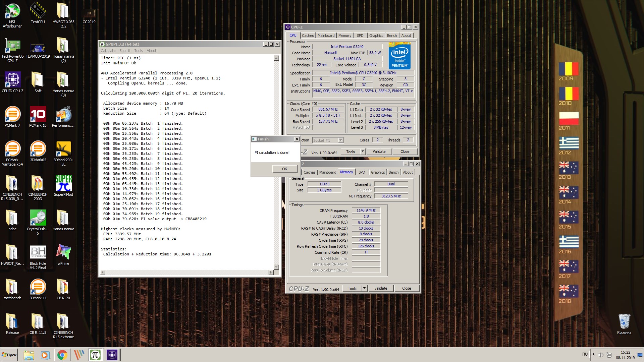The image size is (644, 362).
Task: Launch 3DMark 11 shortcut
Action: 38,289
